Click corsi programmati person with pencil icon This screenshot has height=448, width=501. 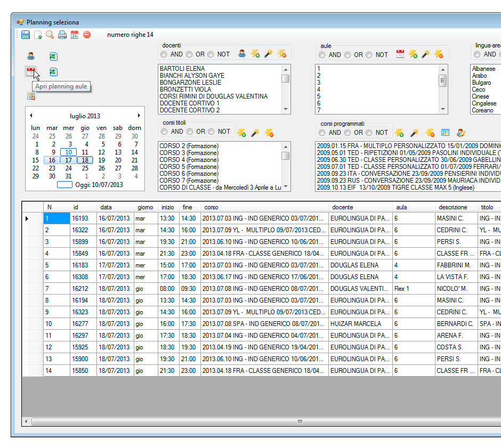[460, 133]
